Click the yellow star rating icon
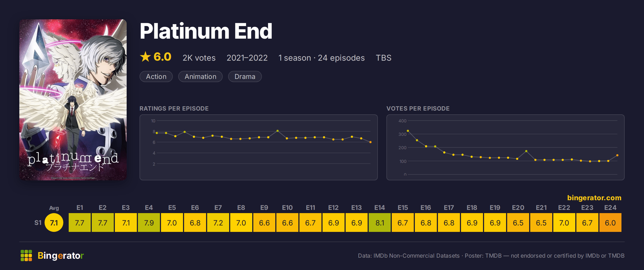Screen dimensions: 644x270 click(x=145, y=57)
